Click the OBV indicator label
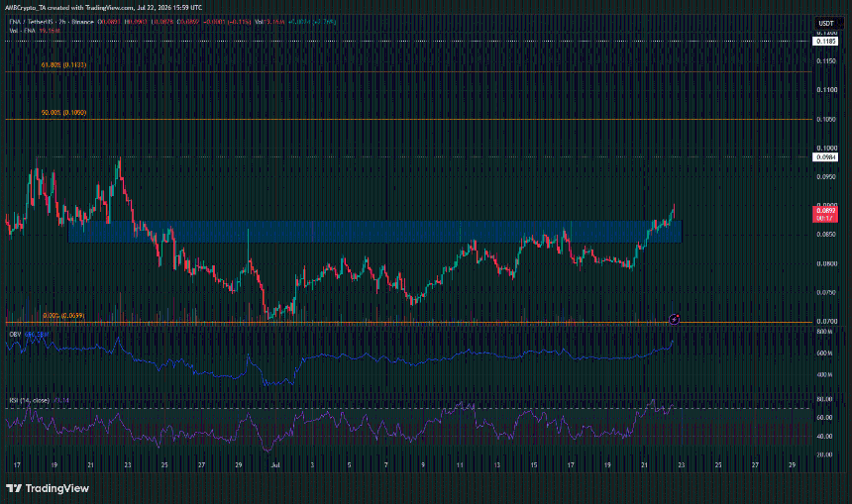Image resolution: width=852 pixels, height=504 pixels. coord(15,335)
